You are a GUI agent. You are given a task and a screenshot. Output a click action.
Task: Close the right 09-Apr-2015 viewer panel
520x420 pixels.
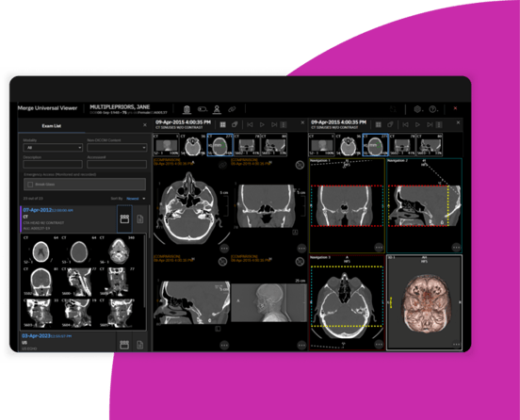click(458, 123)
